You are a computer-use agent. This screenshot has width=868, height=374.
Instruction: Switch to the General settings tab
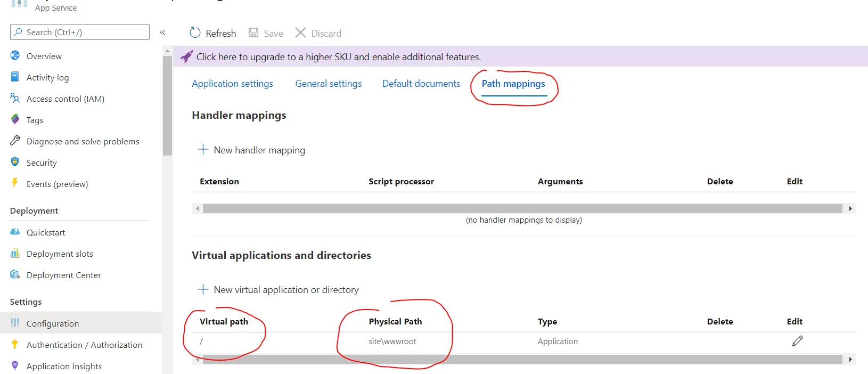pyautogui.click(x=329, y=84)
